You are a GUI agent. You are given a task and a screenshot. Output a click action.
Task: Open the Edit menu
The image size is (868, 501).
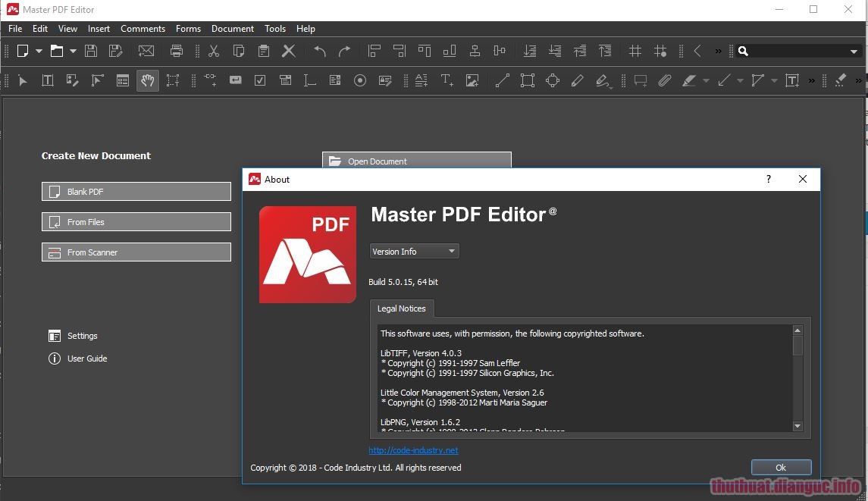(x=40, y=29)
